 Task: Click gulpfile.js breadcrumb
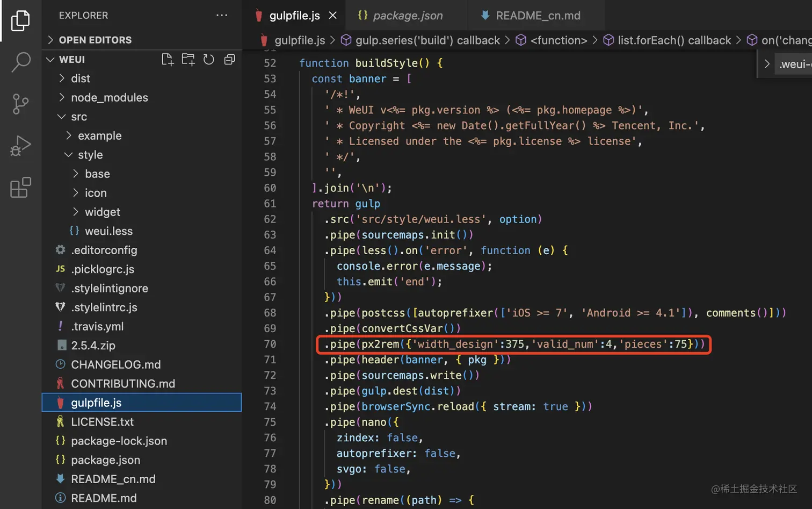pyautogui.click(x=293, y=40)
